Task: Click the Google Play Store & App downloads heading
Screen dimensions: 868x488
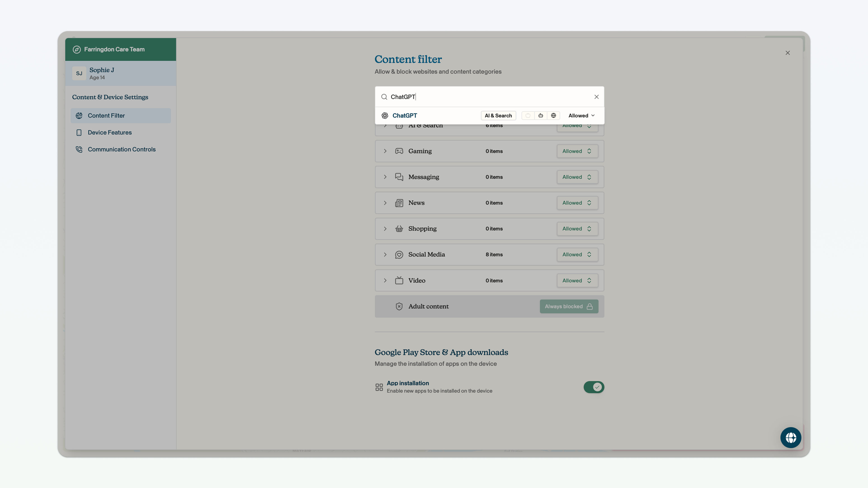Action: tap(441, 352)
